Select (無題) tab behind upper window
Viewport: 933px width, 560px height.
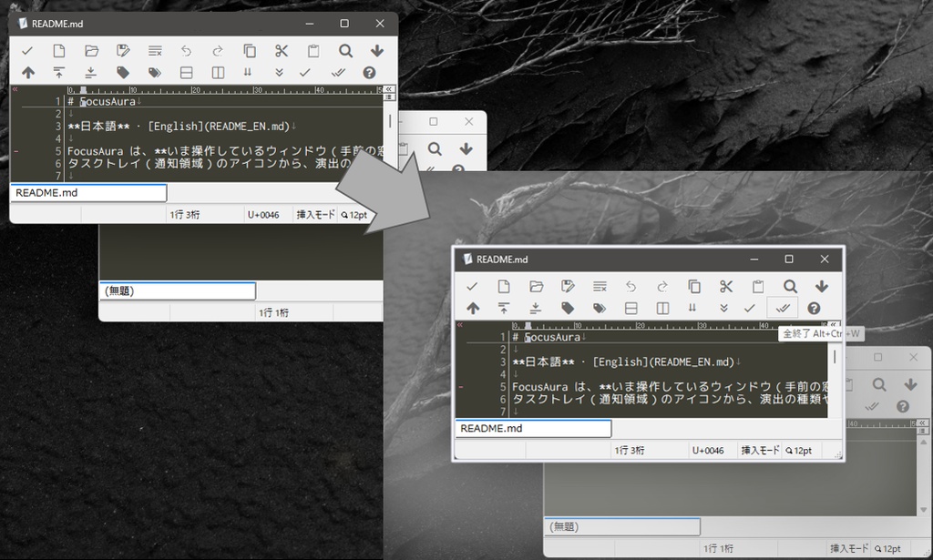point(178,290)
